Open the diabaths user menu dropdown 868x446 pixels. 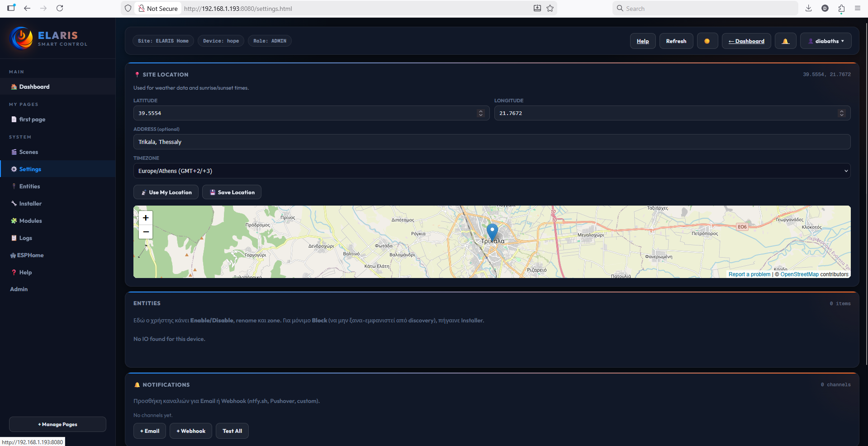tap(825, 41)
